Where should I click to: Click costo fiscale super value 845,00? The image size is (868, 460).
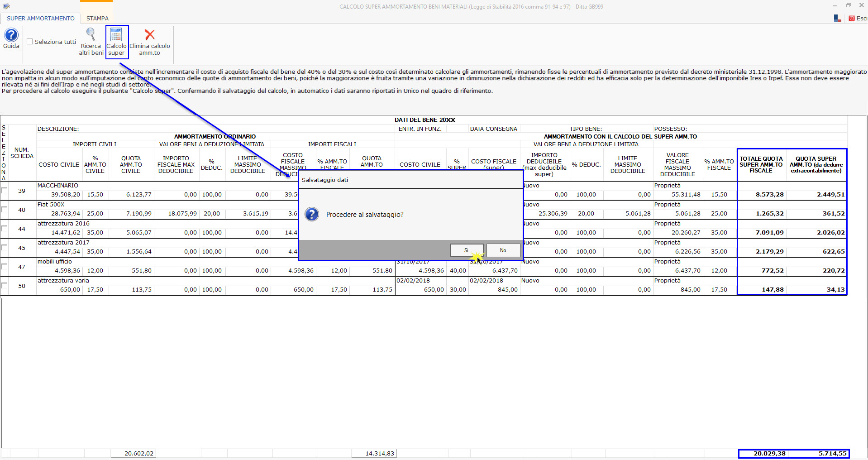[x=508, y=290]
